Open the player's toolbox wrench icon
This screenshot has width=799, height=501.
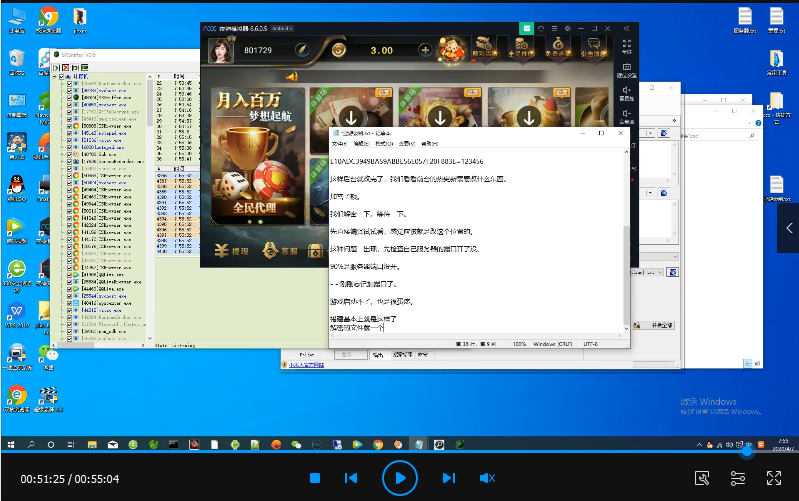(702, 478)
